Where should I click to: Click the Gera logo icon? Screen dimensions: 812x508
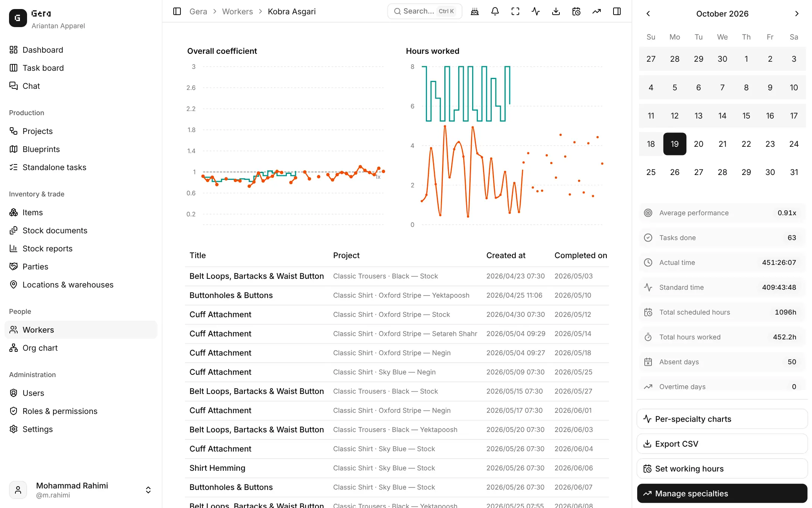pos(18,18)
